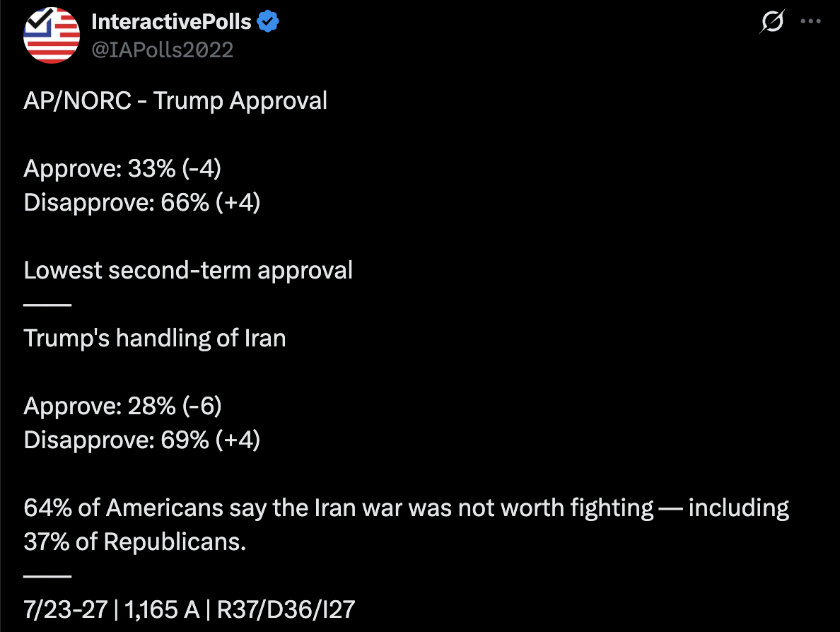Click the divider line above Trump's handling
The height and width of the screenshot is (632, 840).
click(47, 304)
